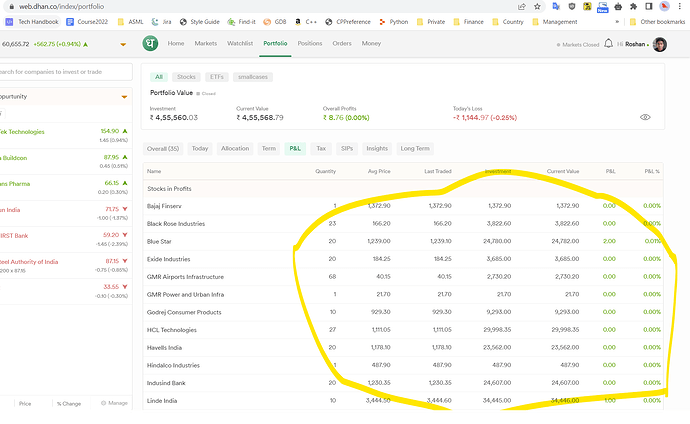Switch to P&L tab
This screenshot has height=424, width=690.
click(295, 149)
